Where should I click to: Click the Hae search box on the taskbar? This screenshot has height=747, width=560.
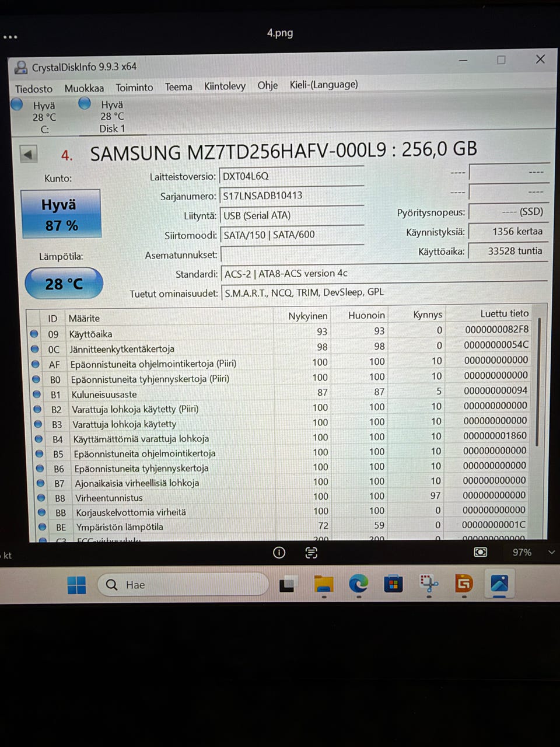pyautogui.click(x=183, y=585)
